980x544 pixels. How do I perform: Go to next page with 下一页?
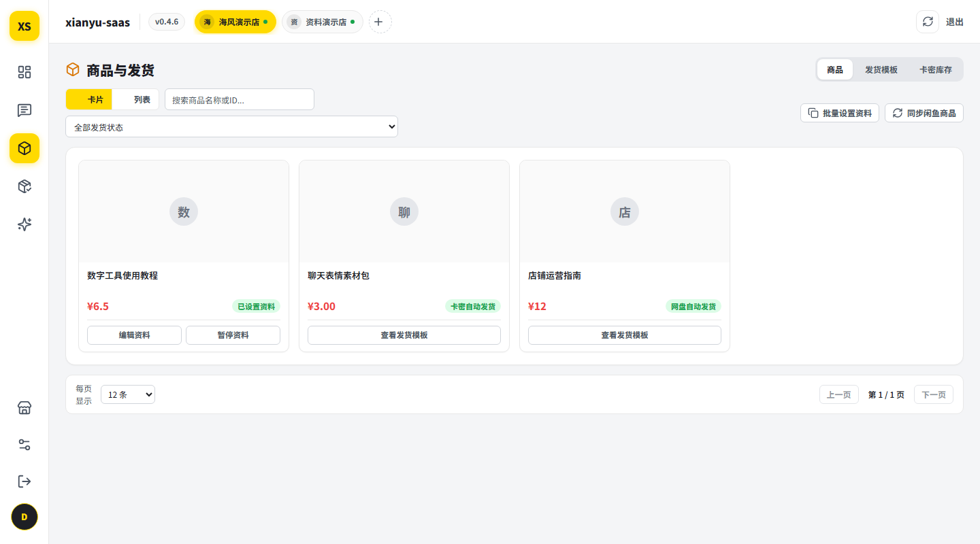[934, 394]
